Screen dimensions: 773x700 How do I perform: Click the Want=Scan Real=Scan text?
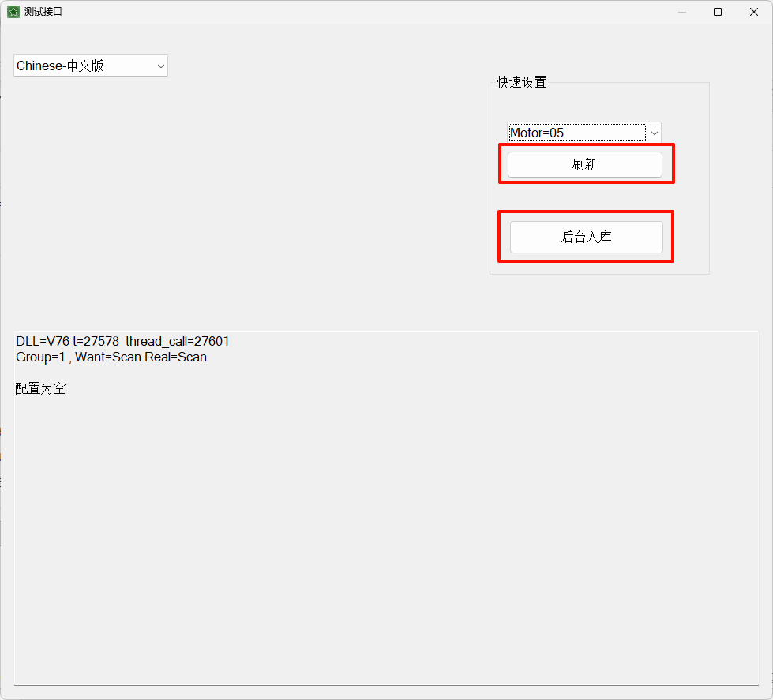point(141,357)
